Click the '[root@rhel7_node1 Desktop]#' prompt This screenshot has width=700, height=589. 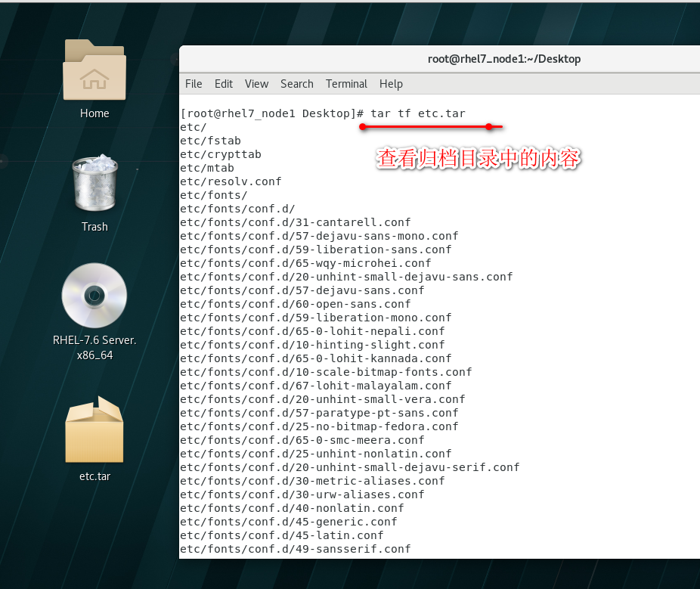tap(272, 113)
